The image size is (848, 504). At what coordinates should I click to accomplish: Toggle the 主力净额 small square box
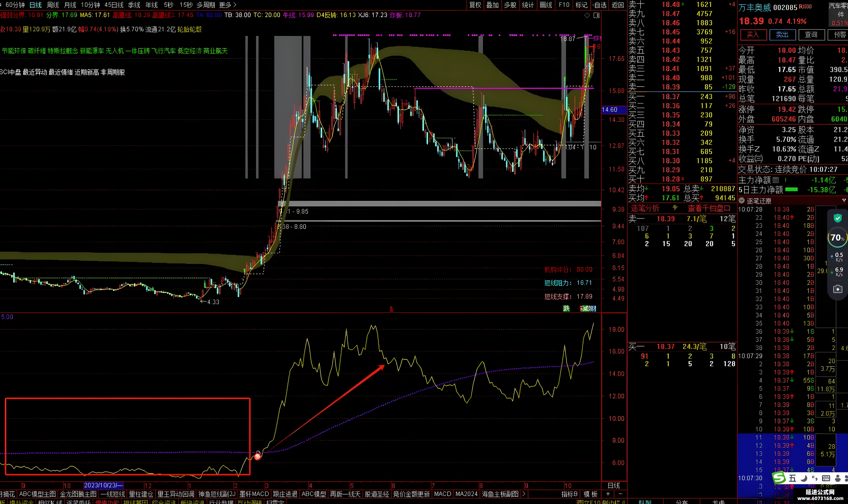coord(776,180)
